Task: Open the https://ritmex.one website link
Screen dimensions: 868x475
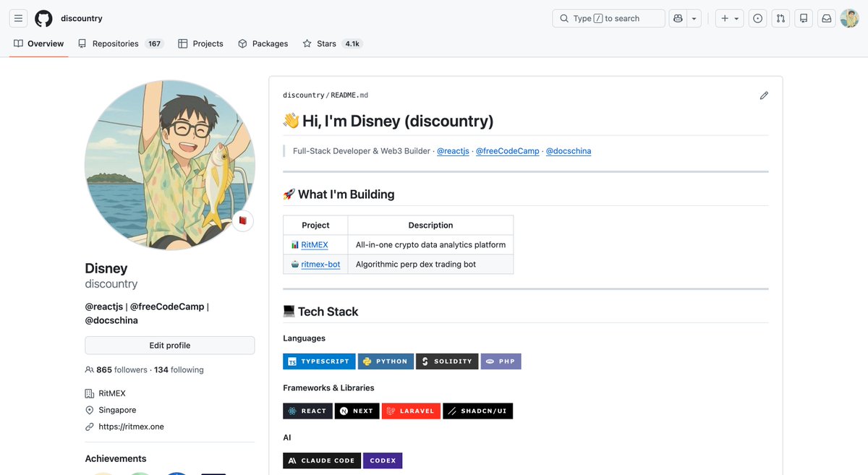Action: pyautogui.click(x=132, y=427)
